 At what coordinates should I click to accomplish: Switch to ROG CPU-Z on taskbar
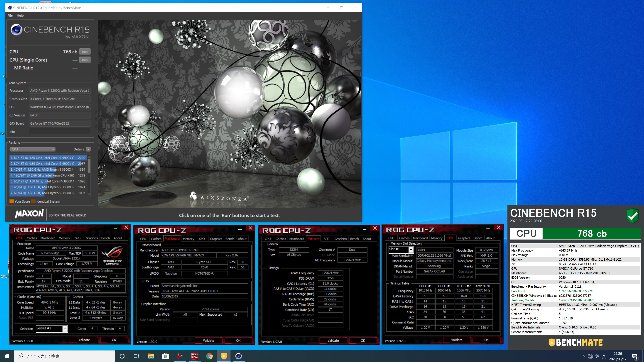click(195, 356)
